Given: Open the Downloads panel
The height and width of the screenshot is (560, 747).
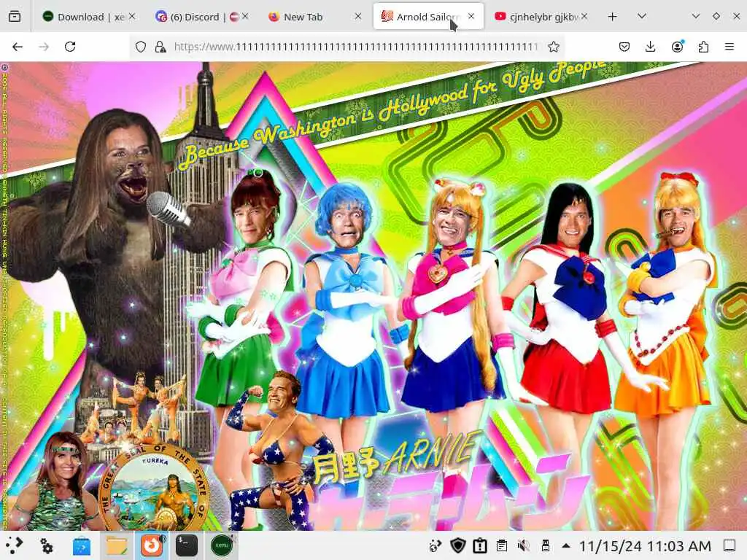Looking at the screenshot, I should (x=650, y=47).
